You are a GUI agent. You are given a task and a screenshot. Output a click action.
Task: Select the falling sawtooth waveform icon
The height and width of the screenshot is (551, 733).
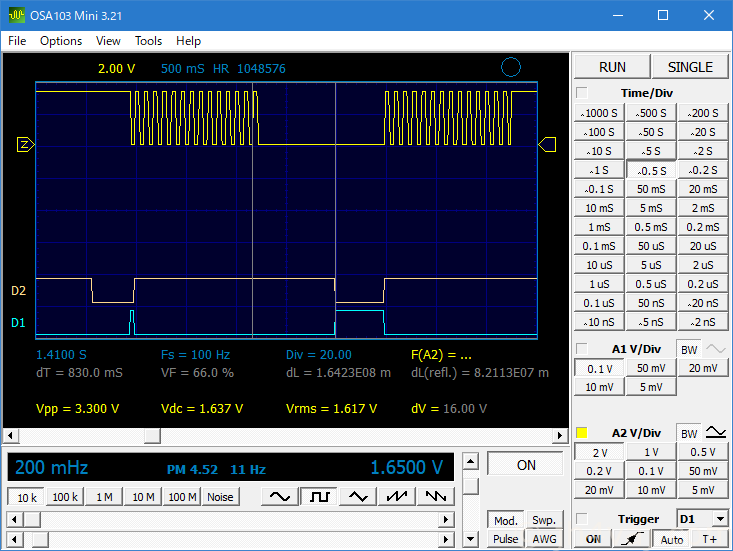[436, 496]
